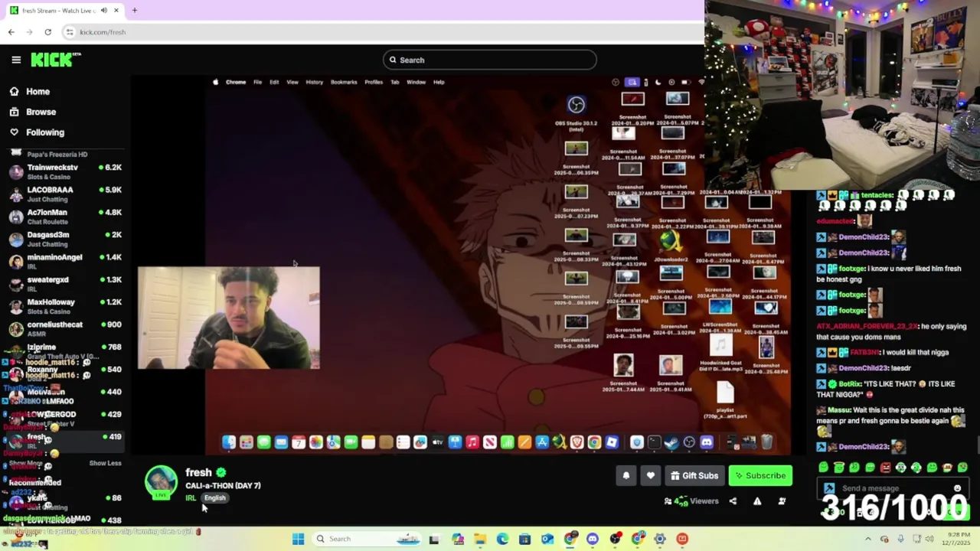The width and height of the screenshot is (980, 551).
Task: Open Apple TV in streamed Dock
Action: 437,442
